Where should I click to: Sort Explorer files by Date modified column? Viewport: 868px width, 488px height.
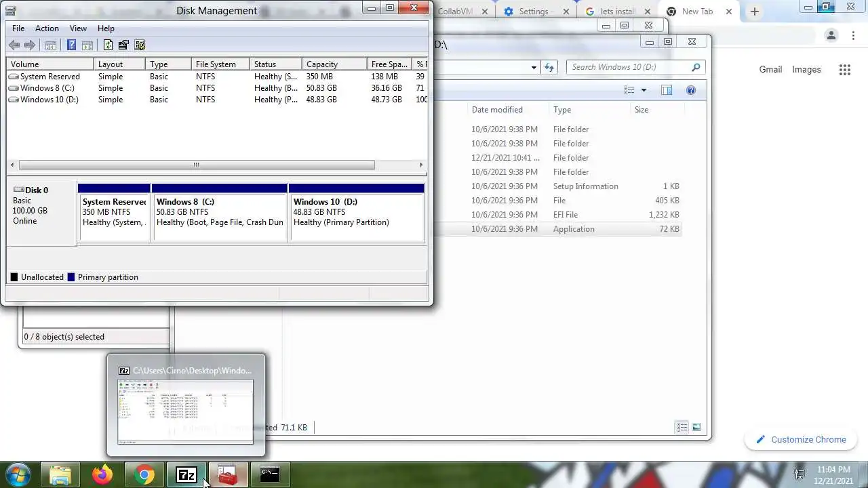point(509,110)
